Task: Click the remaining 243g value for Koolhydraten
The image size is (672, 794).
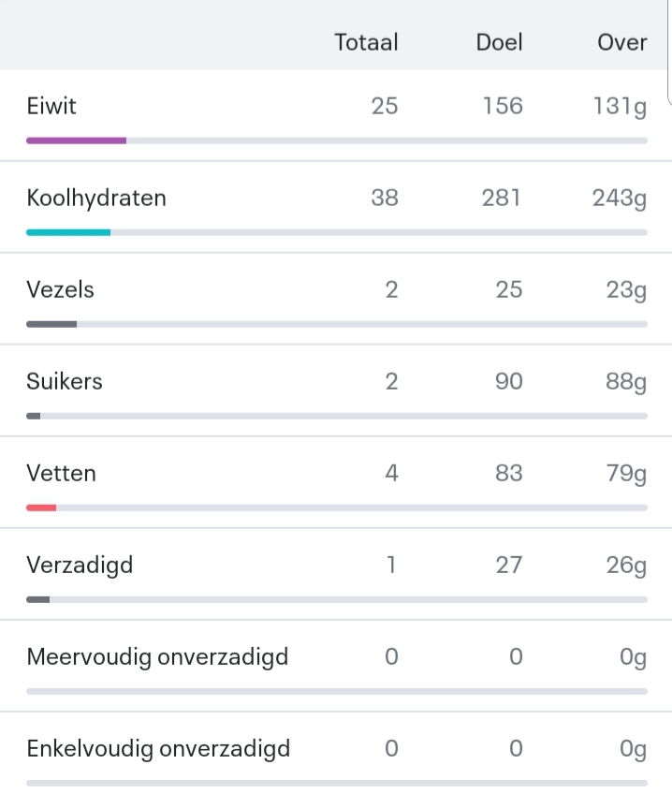Action: click(x=619, y=198)
